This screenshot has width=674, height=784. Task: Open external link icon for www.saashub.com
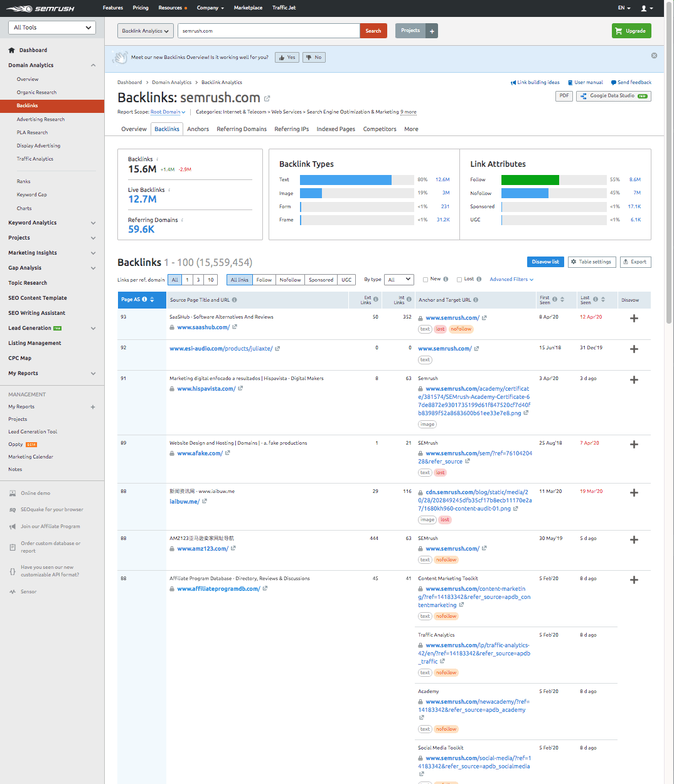[235, 327]
